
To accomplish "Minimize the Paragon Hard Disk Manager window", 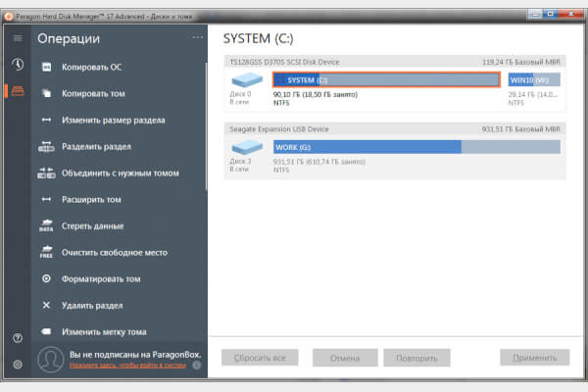I will coord(536,15).
